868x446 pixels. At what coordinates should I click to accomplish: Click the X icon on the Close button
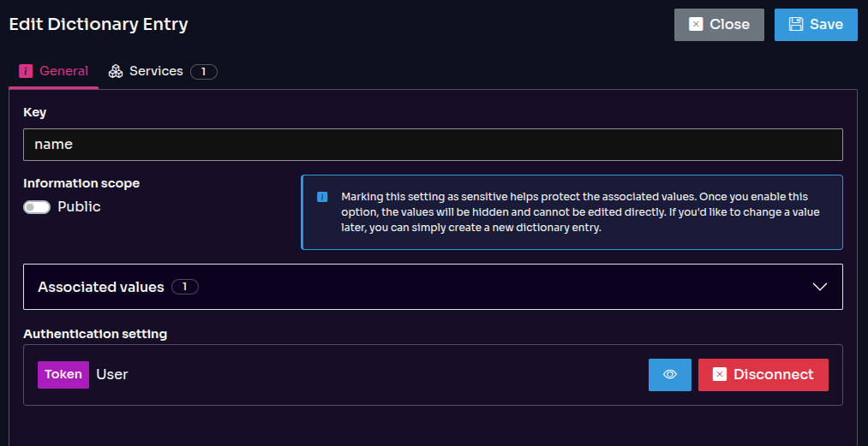point(696,25)
